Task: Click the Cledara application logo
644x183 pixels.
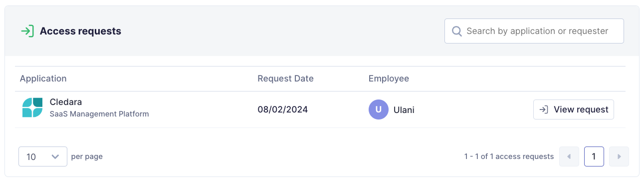Action: (x=32, y=107)
